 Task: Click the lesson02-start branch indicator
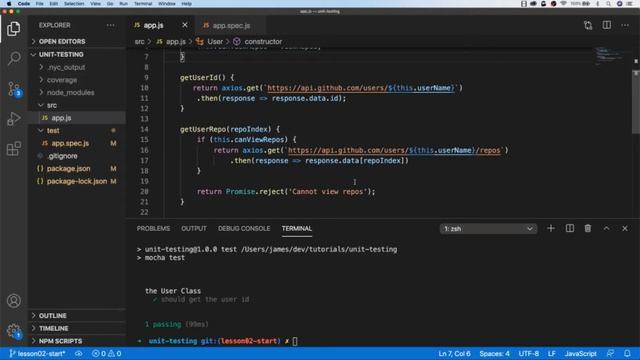coord(37,353)
